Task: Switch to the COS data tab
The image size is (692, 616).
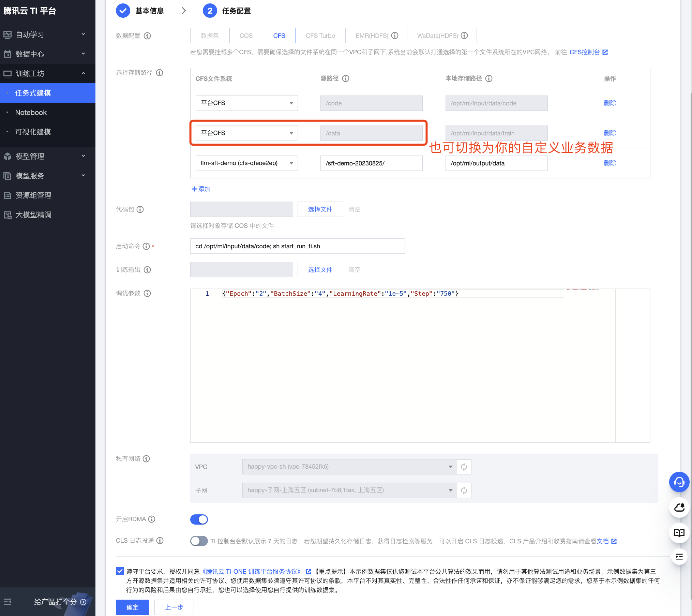Action: (246, 36)
